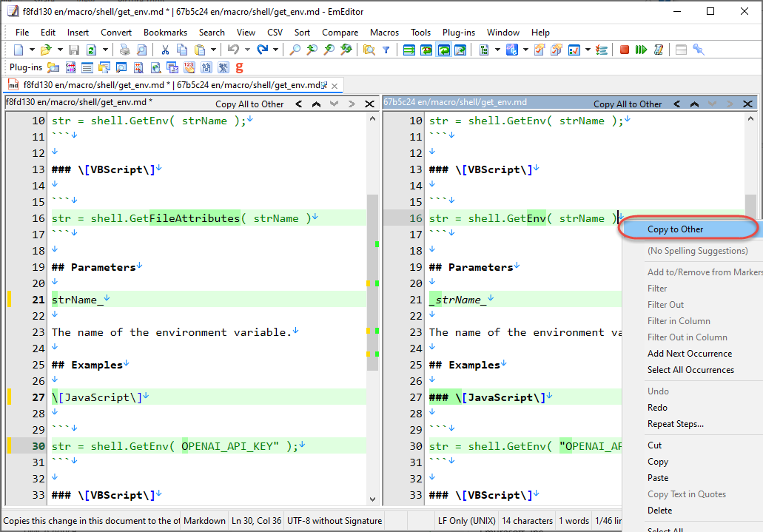The width and height of the screenshot is (763, 532).
Task: Select the get_env.md comparison document tab
Action: pos(174,85)
